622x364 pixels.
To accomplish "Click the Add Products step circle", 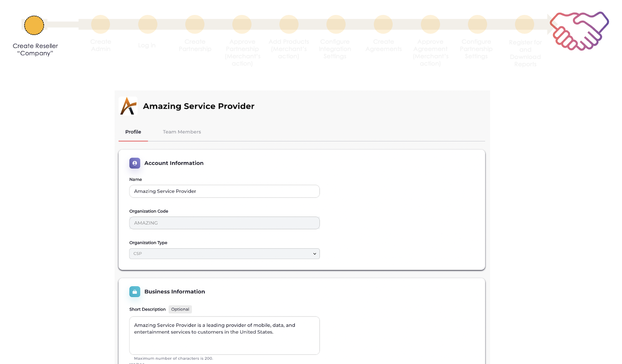I will tap(289, 25).
